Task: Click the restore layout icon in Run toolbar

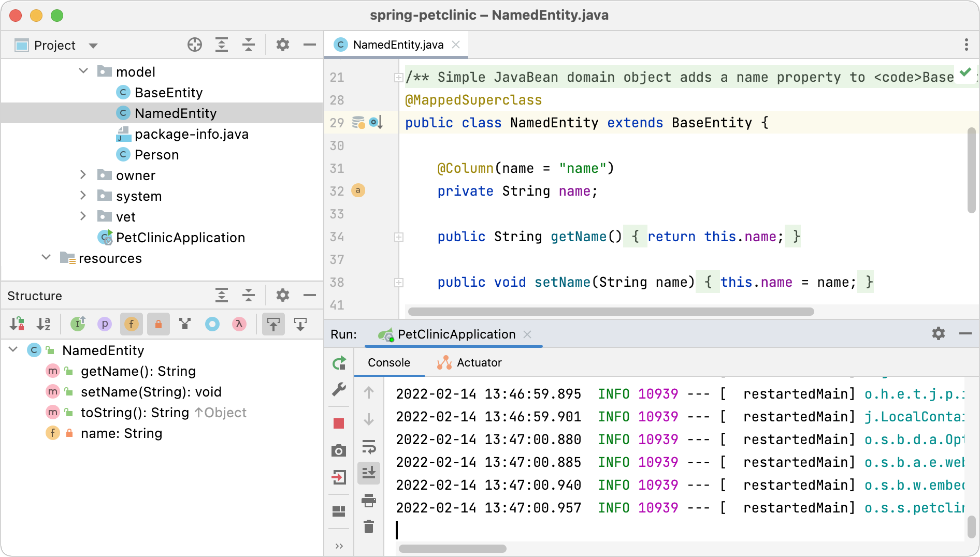Action: [x=339, y=511]
